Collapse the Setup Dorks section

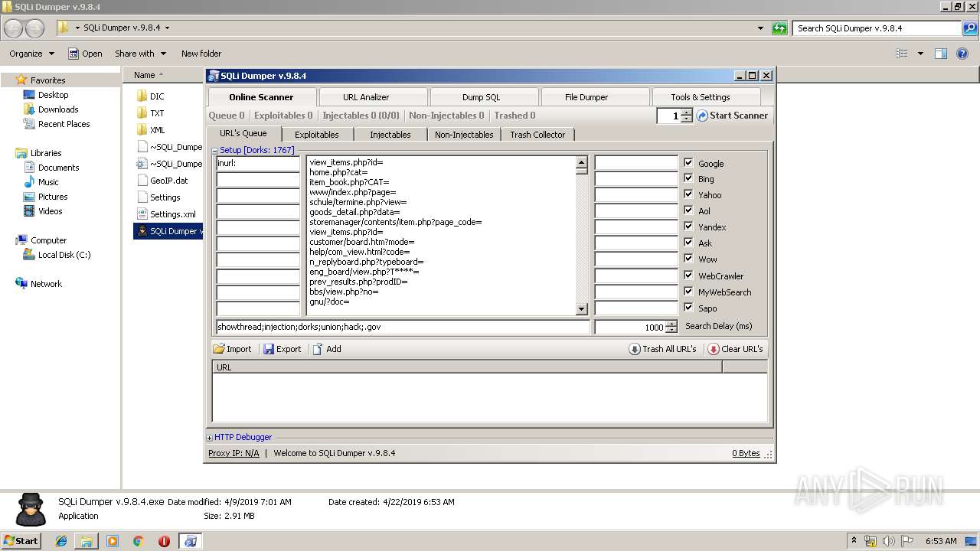[x=214, y=151]
